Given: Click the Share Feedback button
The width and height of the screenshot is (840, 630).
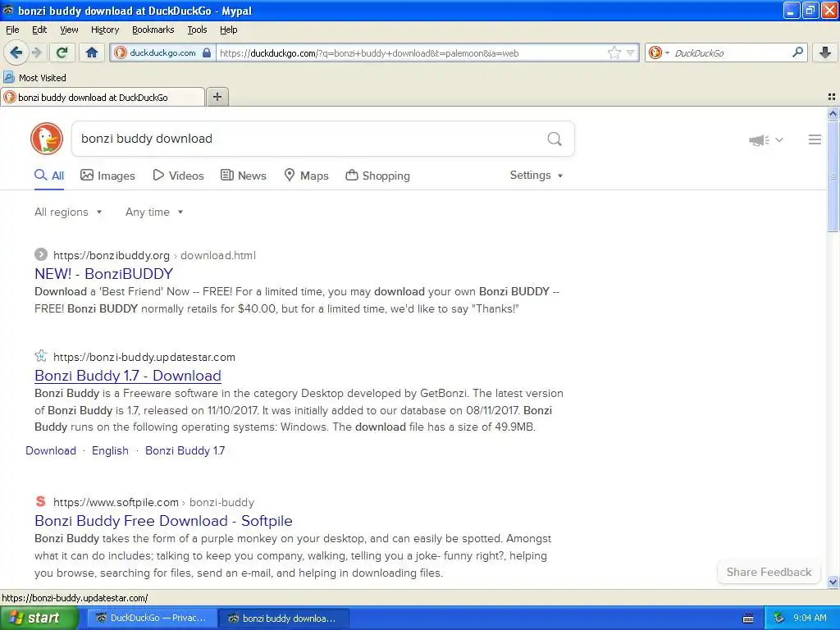Looking at the screenshot, I should pyautogui.click(x=769, y=572).
